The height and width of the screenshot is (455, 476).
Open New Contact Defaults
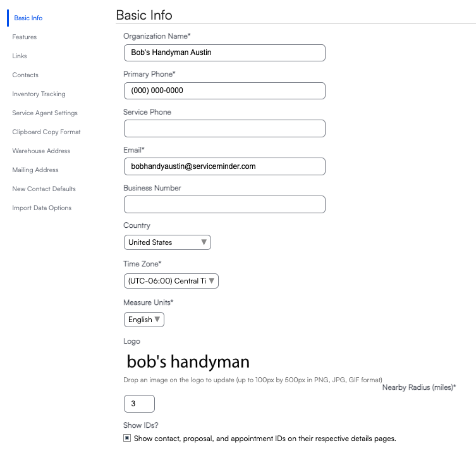click(x=44, y=189)
